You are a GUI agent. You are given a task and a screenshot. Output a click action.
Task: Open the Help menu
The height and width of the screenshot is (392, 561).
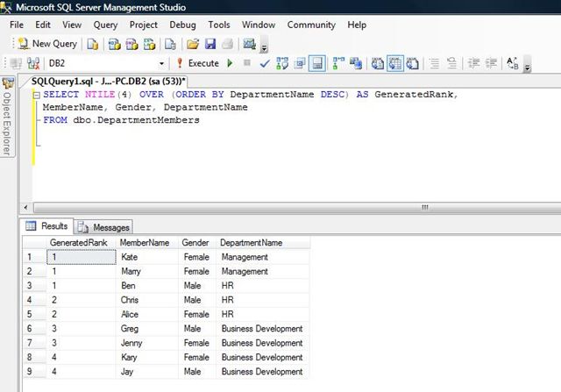tap(357, 25)
